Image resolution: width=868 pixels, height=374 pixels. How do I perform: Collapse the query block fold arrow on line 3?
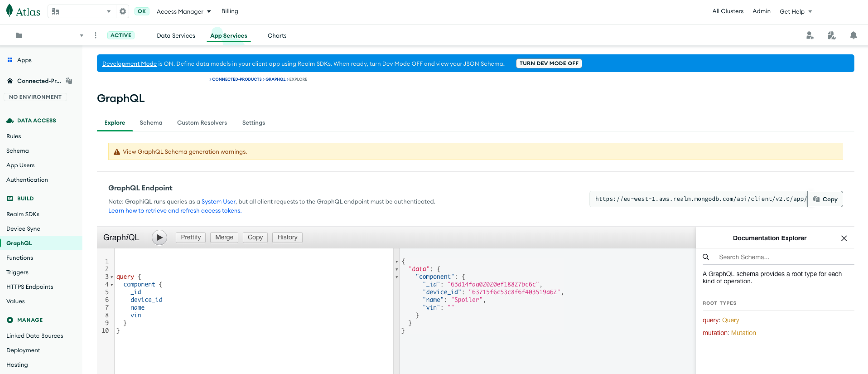point(112,277)
